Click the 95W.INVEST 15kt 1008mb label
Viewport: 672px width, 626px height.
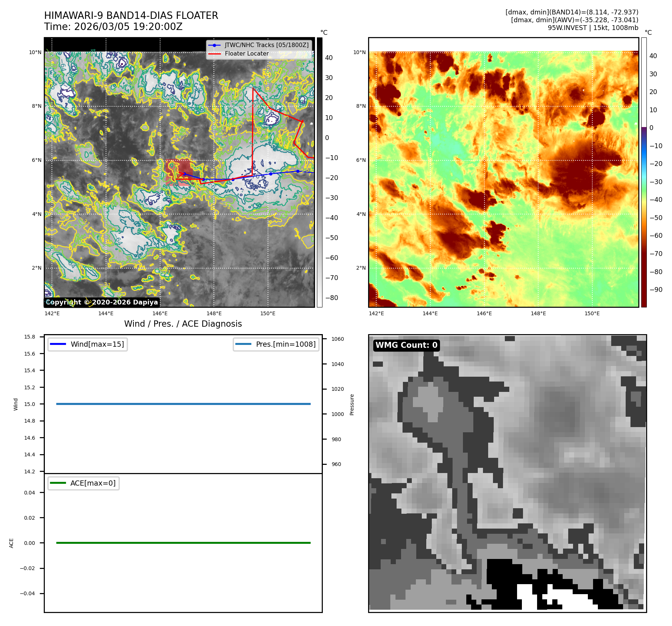click(x=593, y=28)
